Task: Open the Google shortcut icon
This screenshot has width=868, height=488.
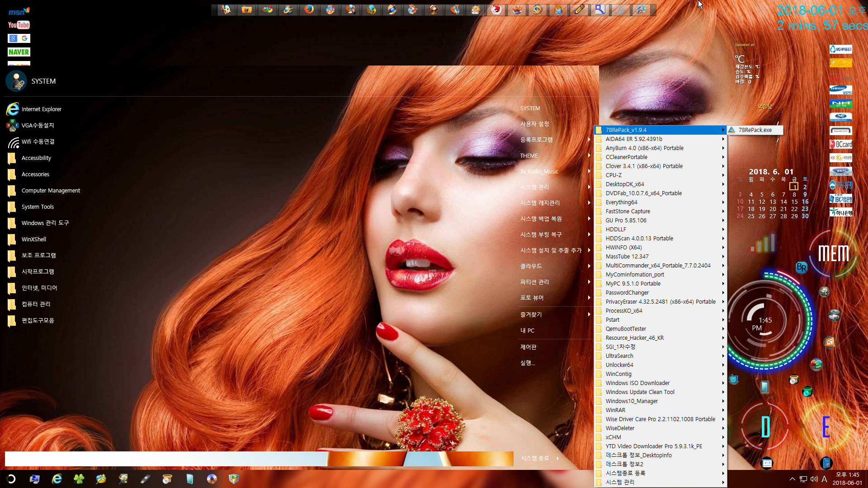Action: click(19, 38)
